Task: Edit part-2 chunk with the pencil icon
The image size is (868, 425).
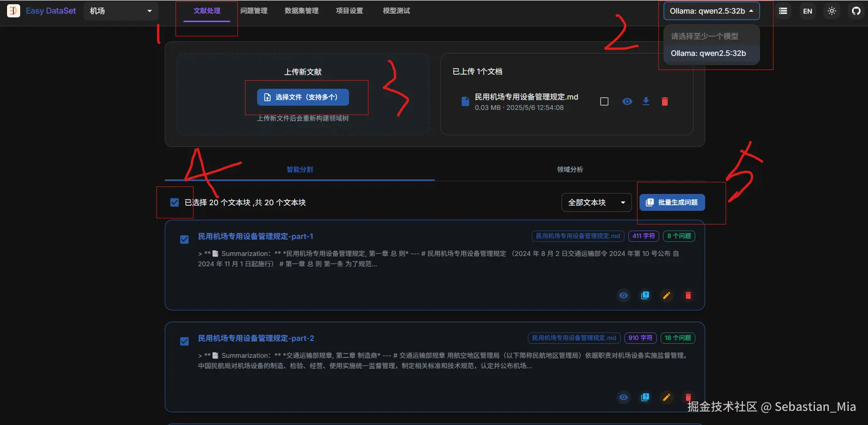Action: coord(666,397)
